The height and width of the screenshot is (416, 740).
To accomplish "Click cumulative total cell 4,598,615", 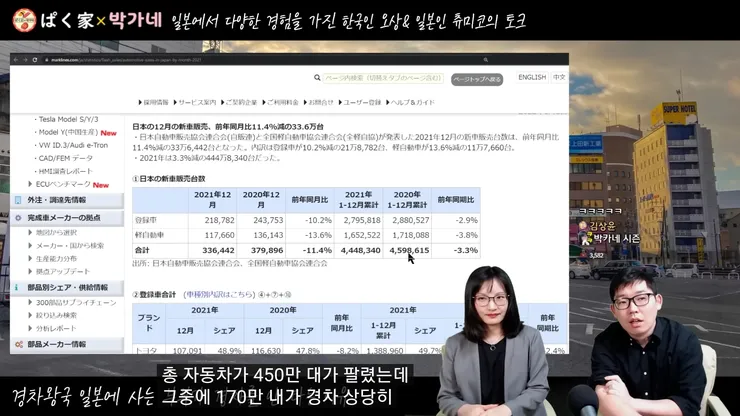I will [409, 250].
